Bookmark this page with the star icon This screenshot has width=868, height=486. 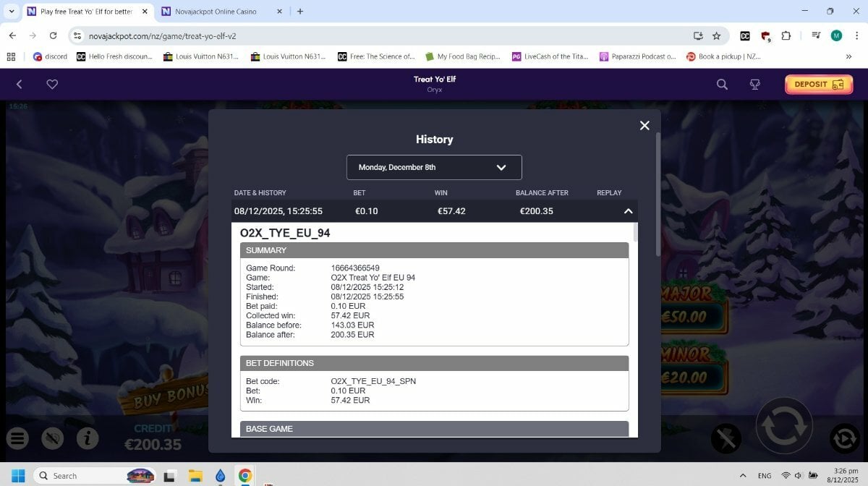click(716, 35)
